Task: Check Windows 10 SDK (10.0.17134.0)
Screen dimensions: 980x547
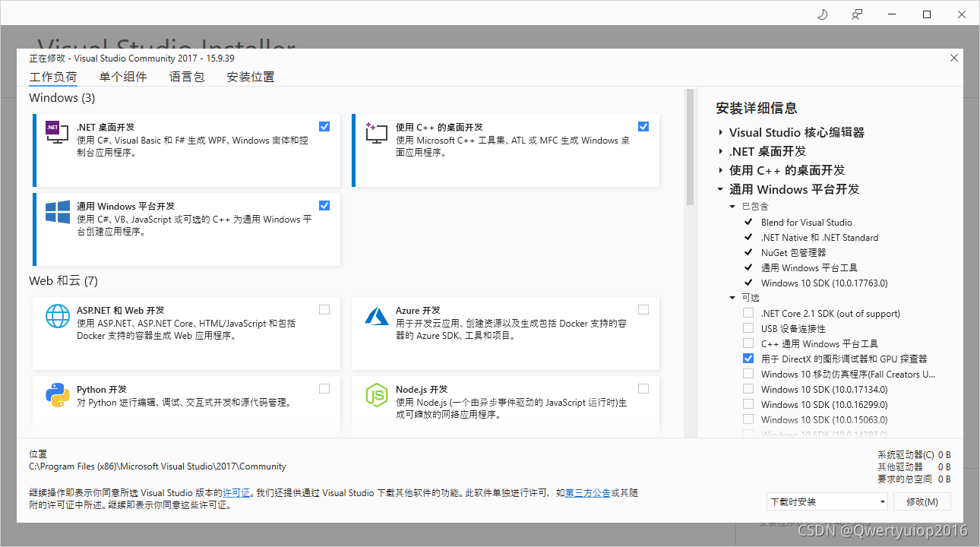Action: point(748,389)
